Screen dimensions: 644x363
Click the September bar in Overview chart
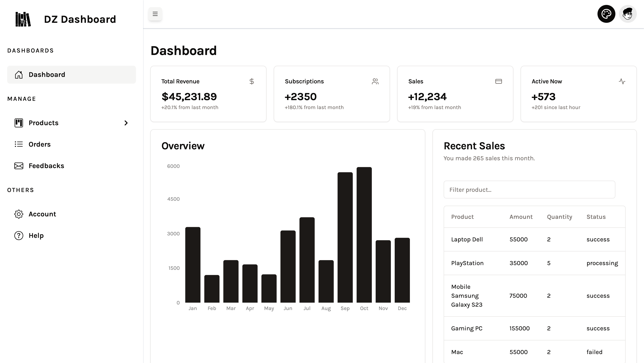345,237
